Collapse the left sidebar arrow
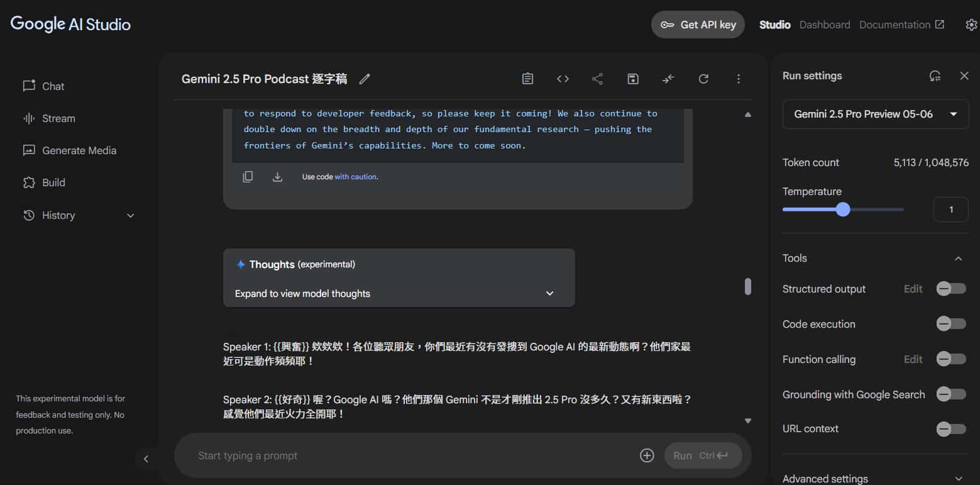The height and width of the screenshot is (485, 980). 146,459
